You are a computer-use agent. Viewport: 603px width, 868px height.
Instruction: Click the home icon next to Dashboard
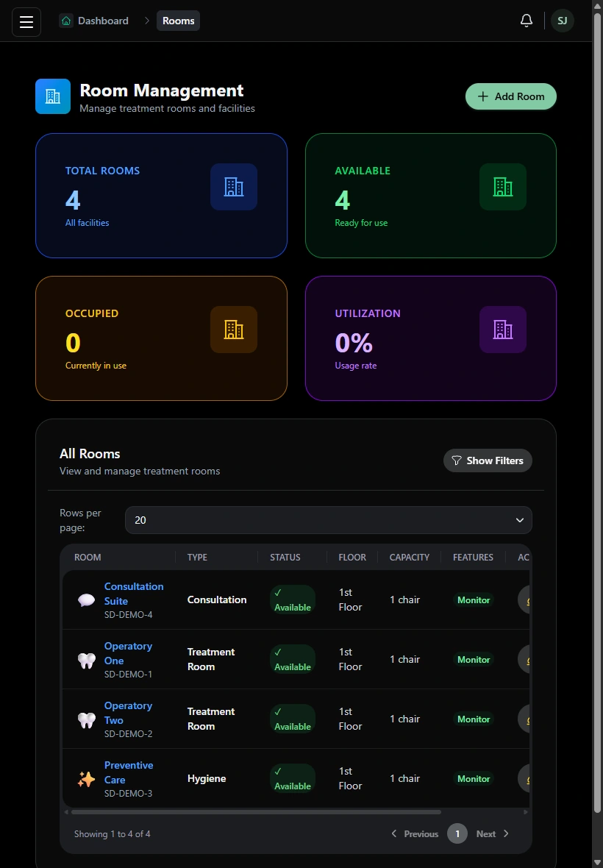tap(66, 21)
